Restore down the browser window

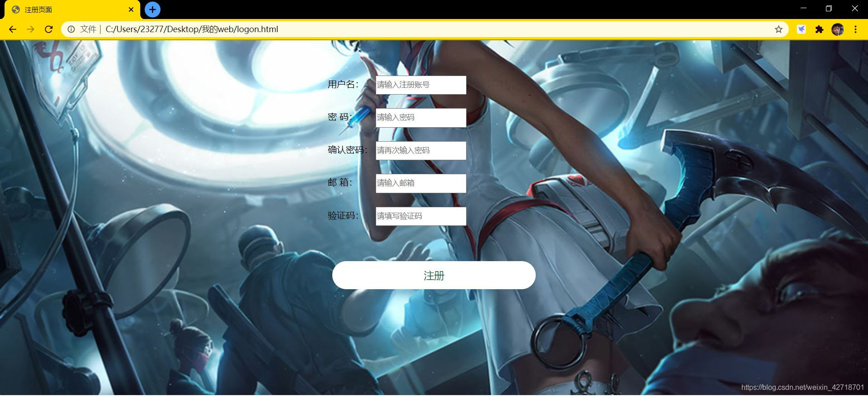point(829,9)
